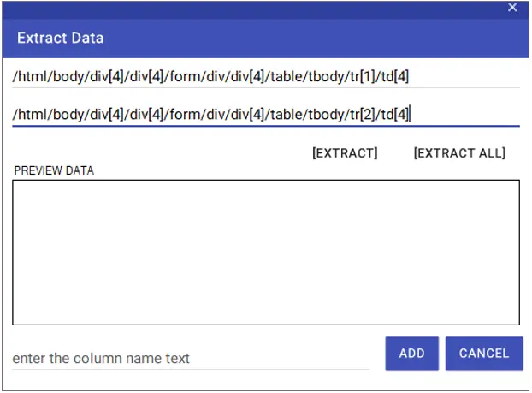
Task: Focus the first XPath field ending tr[1]/td[4]
Action: (266, 77)
